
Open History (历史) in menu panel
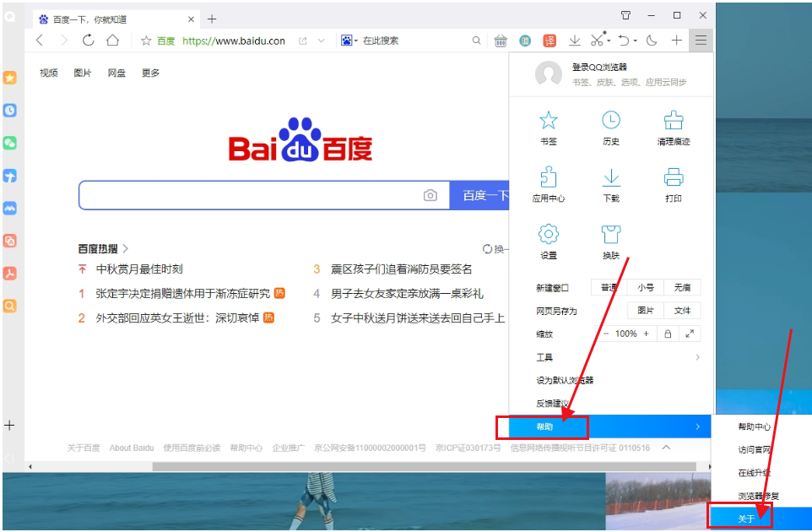[611, 128]
